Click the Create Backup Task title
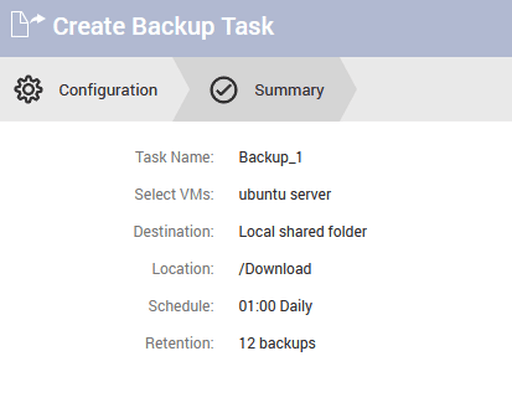This screenshot has height=413, width=512. (163, 26)
